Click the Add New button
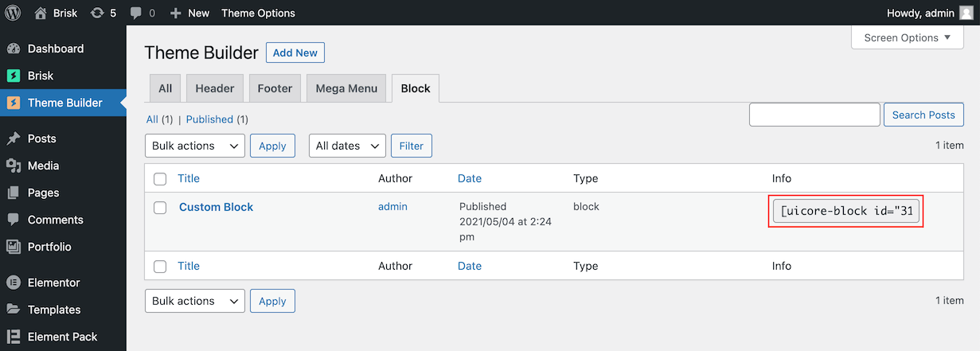980x351 pixels. point(295,53)
